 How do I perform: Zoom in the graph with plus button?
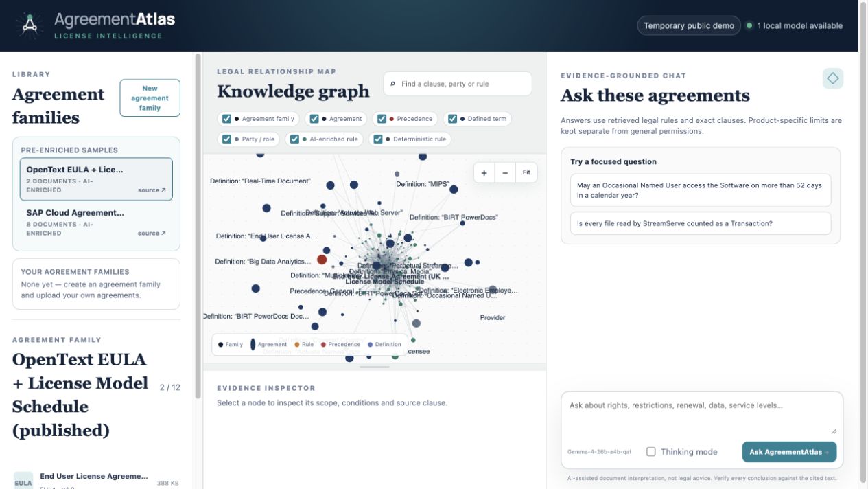(x=484, y=173)
